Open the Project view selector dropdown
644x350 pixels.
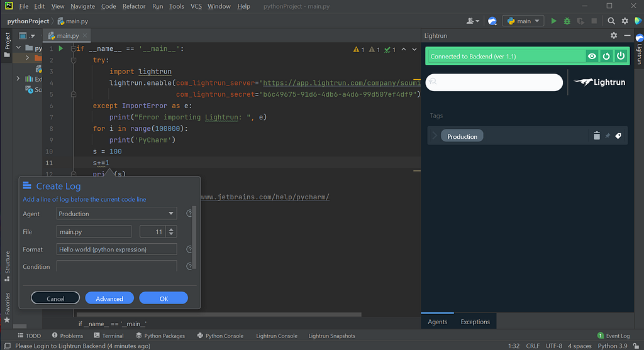click(x=26, y=36)
